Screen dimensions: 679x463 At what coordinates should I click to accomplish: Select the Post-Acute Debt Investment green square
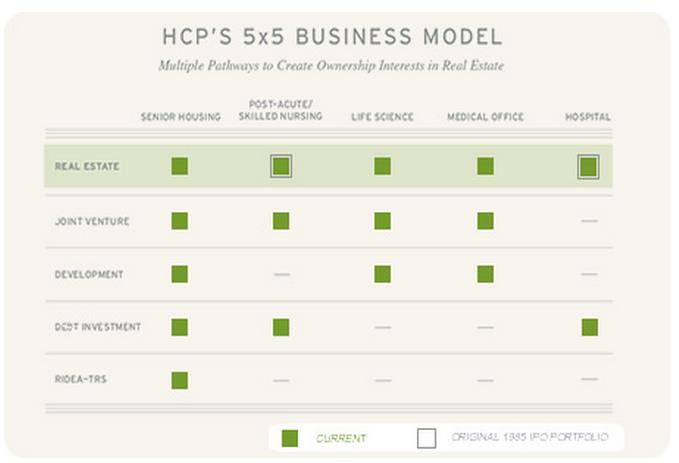(281, 327)
